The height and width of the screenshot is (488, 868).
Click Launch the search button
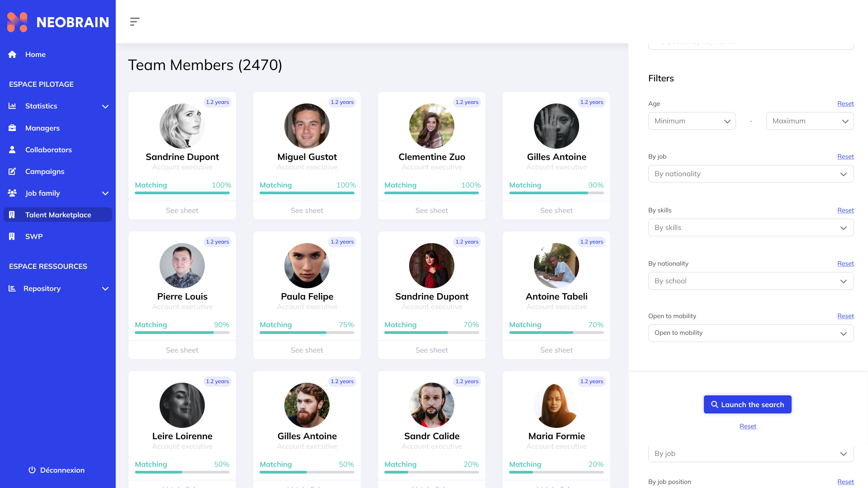click(x=747, y=404)
